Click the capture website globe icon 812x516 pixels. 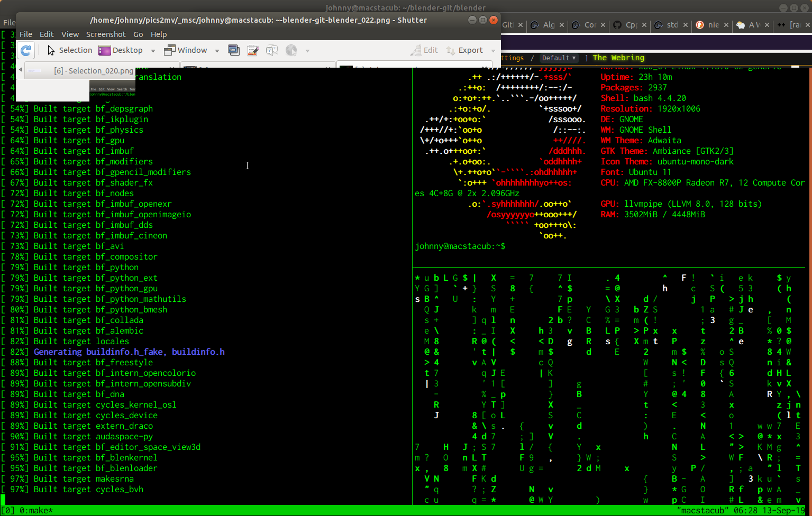click(x=291, y=50)
